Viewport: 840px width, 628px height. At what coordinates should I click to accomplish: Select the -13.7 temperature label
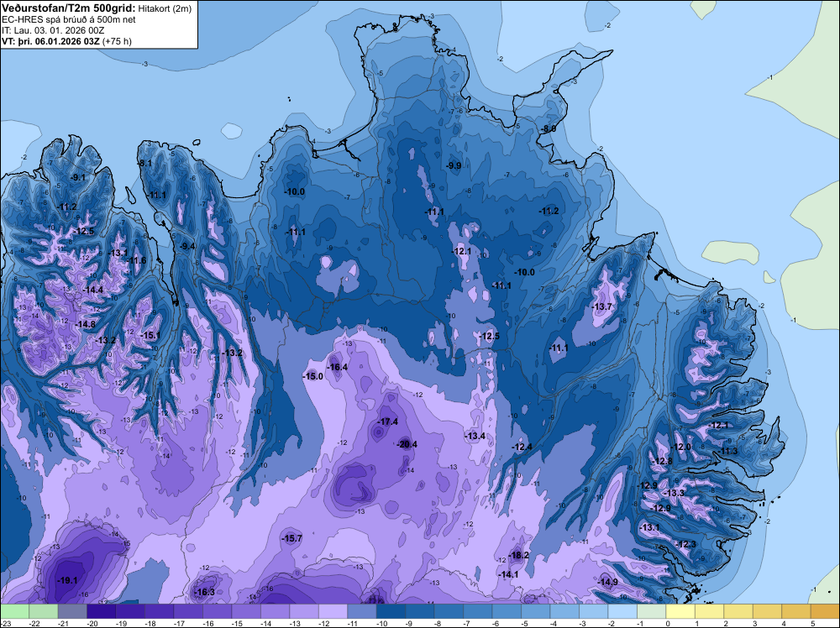pyautogui.click(x=602, y=306)
